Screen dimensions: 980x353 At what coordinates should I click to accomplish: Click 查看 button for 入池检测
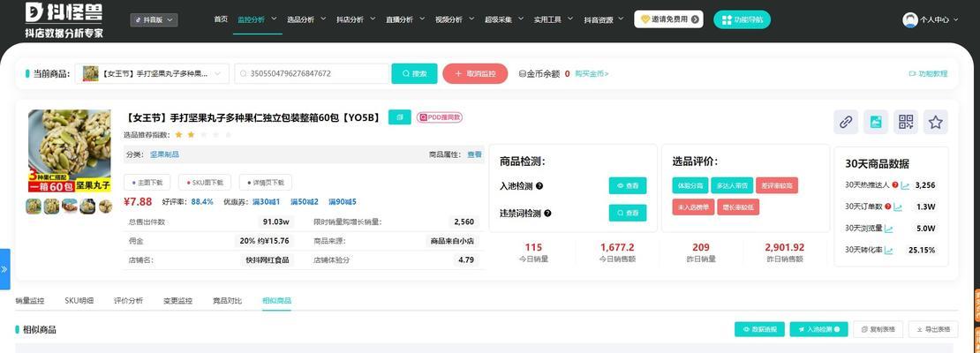[628, 185]
